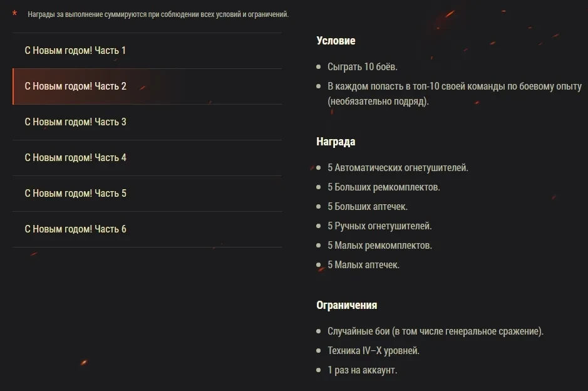Click the "1 раз на аккаунт" restriction

[362, 370]
